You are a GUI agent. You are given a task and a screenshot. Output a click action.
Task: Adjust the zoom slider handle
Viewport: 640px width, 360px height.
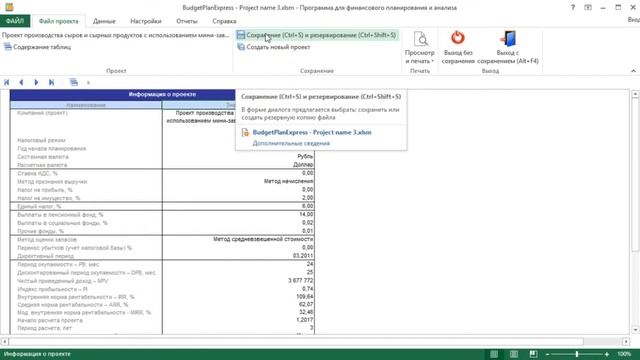[x=577, y=354]
